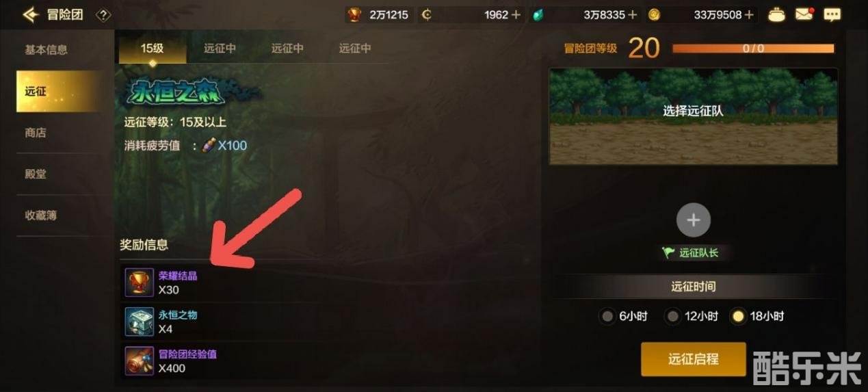Image resolution: width=868 pixels, height=392 pixels.
Task: Tap the plus next to 33万9508 gold
Action: coord(750,14)
